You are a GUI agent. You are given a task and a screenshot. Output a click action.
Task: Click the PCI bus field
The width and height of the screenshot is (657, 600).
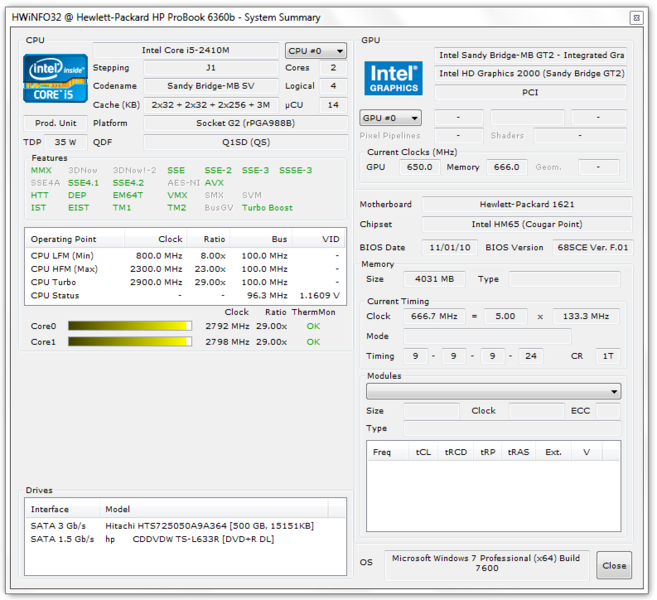click(530, 93)
